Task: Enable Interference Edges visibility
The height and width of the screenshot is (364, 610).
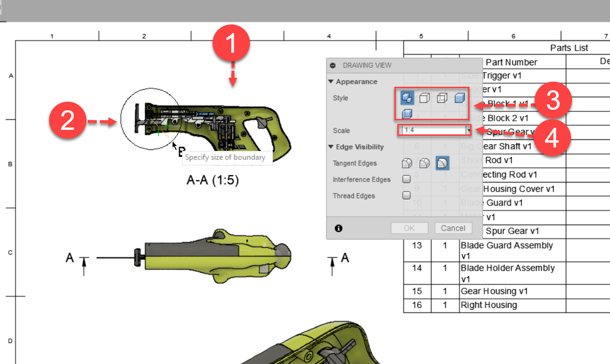Action: point(406,179)
